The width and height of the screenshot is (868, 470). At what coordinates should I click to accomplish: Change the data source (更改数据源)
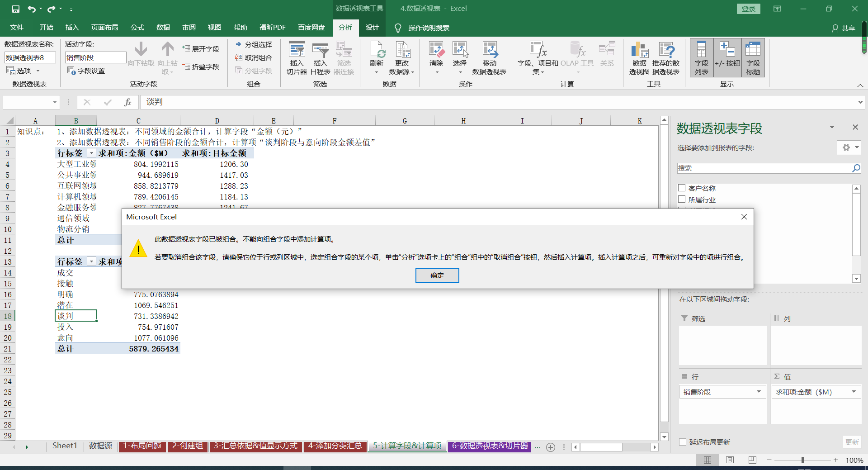click(401, 58)
